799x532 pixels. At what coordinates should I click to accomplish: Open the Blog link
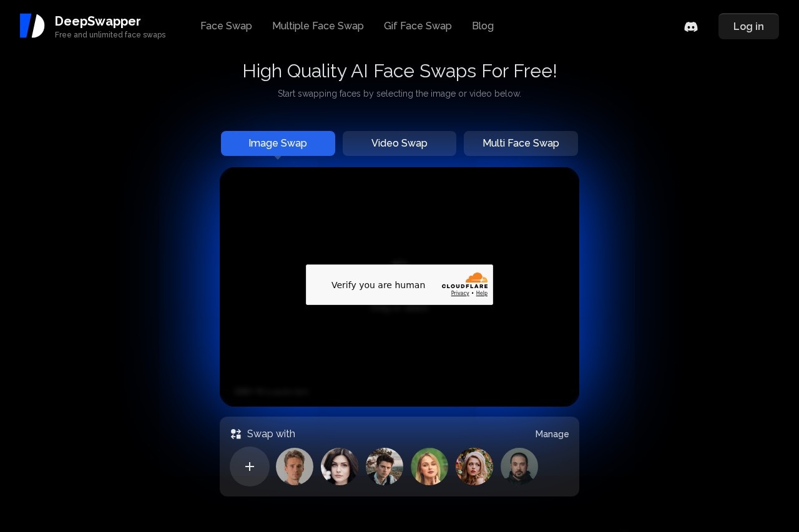tap(483, 26)
